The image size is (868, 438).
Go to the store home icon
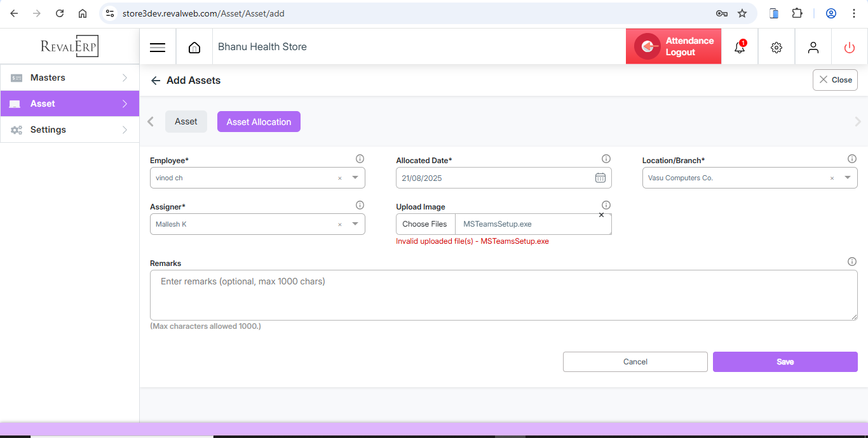[x=194, y=48]
